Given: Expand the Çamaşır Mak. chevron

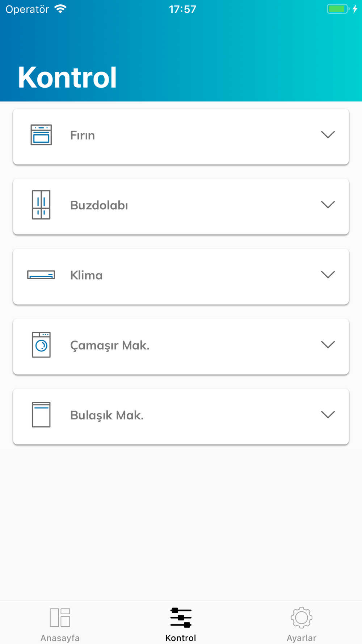Looking at the screenshot, I should [x=328, y=344].
